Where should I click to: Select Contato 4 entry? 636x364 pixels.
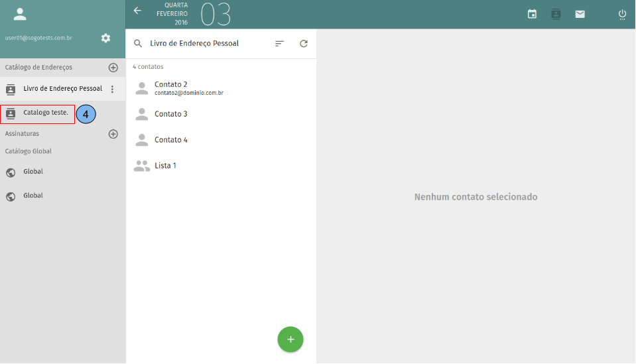171,140
